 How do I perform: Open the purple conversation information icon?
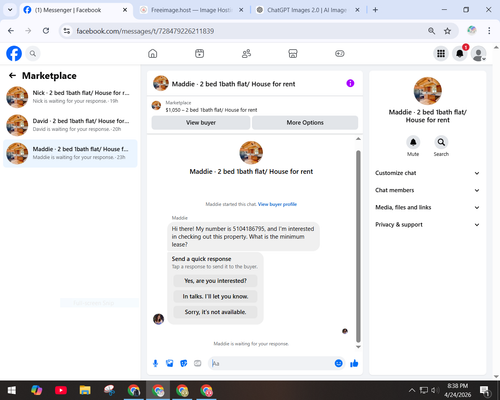point(350,83)
